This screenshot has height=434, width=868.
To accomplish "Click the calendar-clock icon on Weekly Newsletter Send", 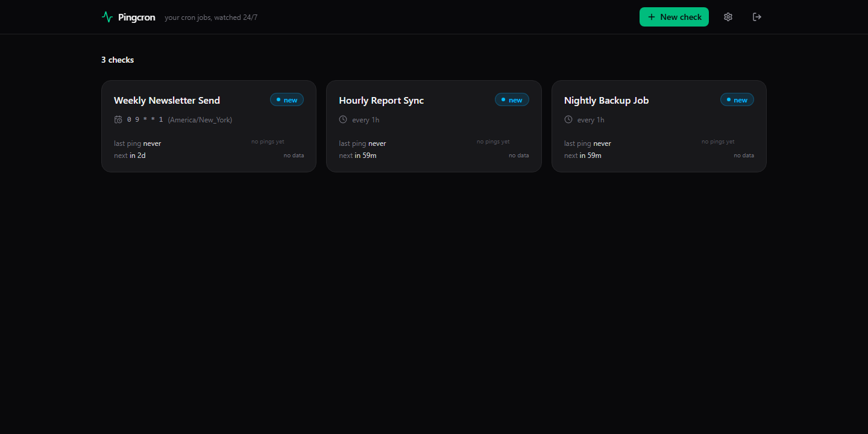I will (118, 119).
